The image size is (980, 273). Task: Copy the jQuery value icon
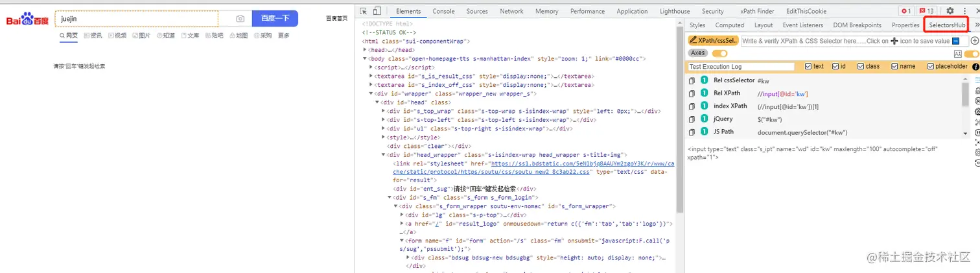click(692, 119)
